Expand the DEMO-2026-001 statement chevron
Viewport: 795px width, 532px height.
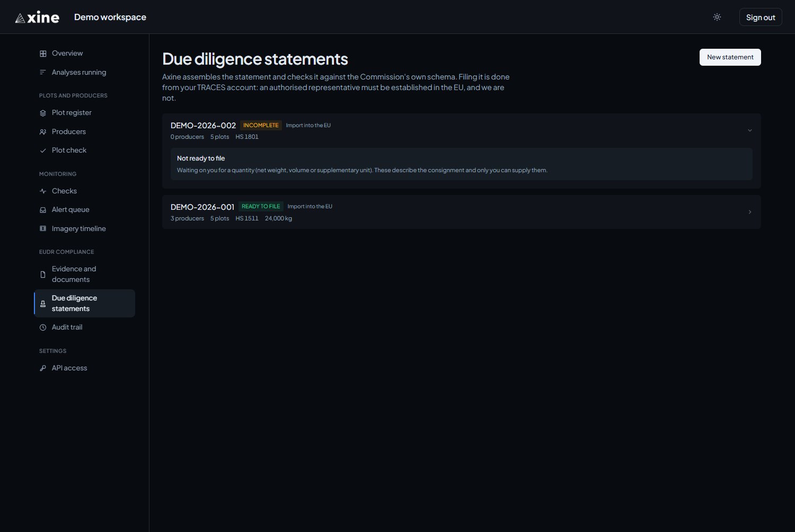tap(749, 212)
